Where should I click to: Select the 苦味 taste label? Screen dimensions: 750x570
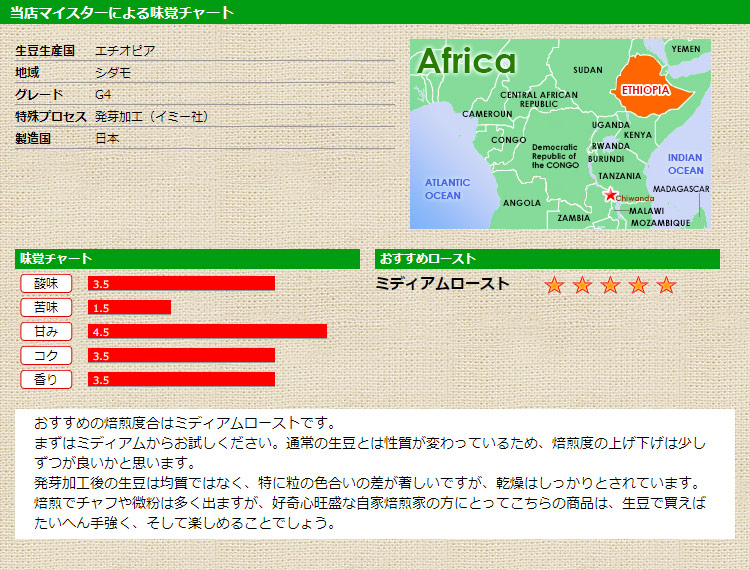coord(46,307)
